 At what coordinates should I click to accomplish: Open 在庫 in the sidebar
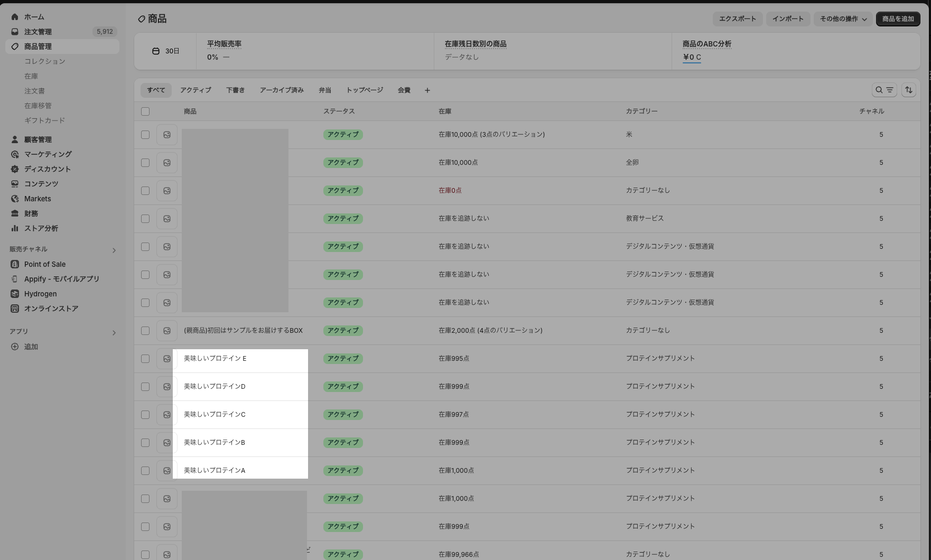pos(31,76)
